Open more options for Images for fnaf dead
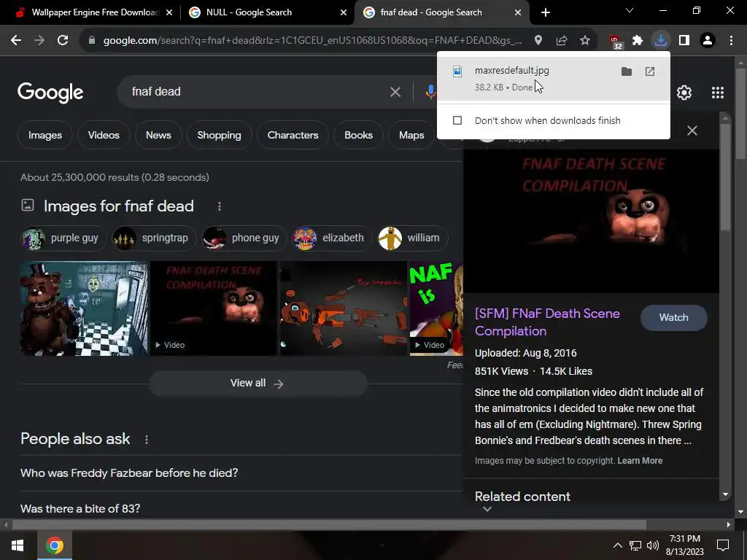This screenshot has height=560, width=747. (219, 206)
